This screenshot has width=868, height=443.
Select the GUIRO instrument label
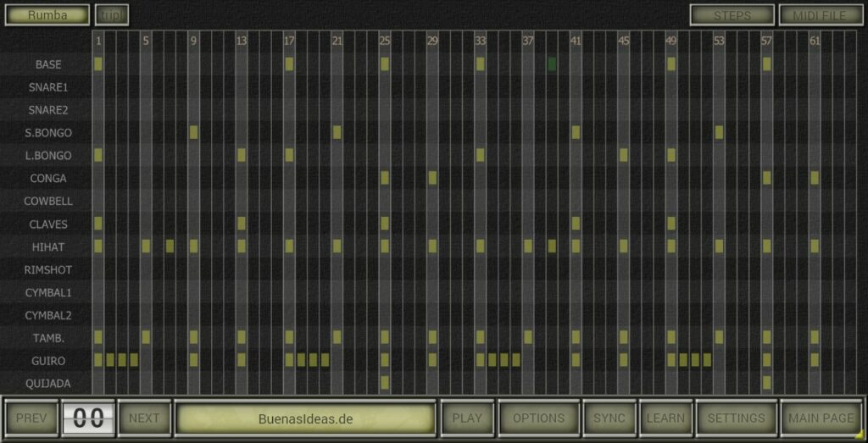click(48, 361)
